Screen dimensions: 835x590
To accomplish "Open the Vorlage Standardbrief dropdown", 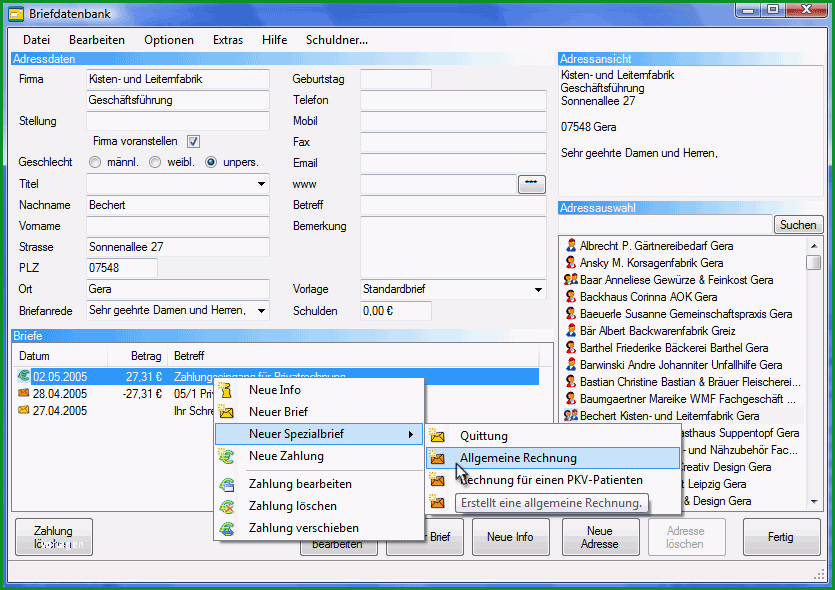I will 538,290.
